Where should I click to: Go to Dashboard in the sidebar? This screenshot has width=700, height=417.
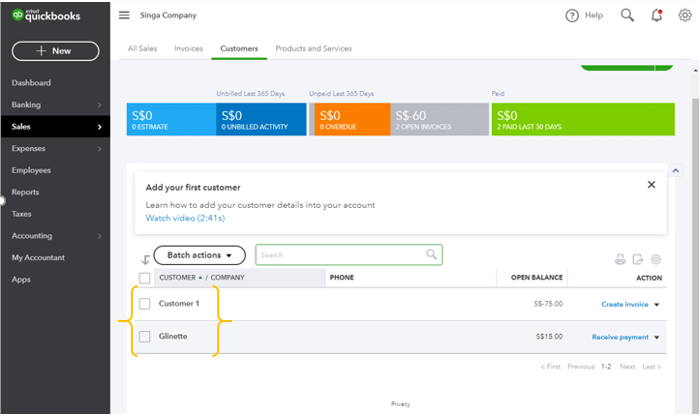pos(31,83)
